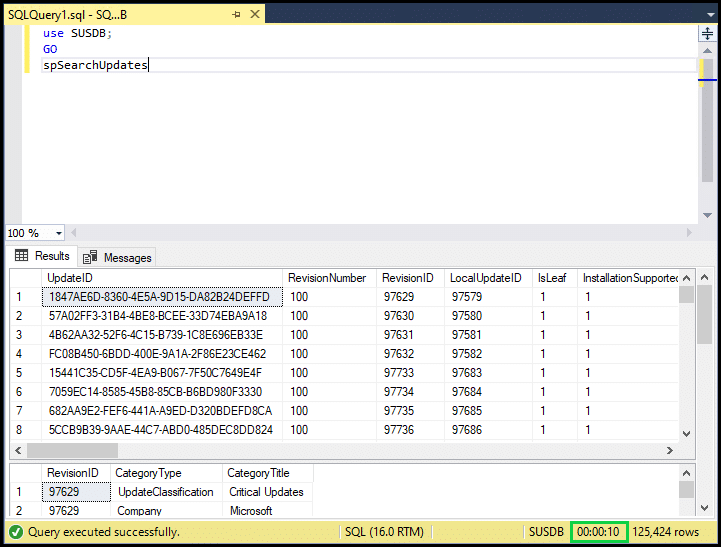Click editor vertical scrollbar down arrow
Viewport: 721px width, 547px height.
point(707,215)
